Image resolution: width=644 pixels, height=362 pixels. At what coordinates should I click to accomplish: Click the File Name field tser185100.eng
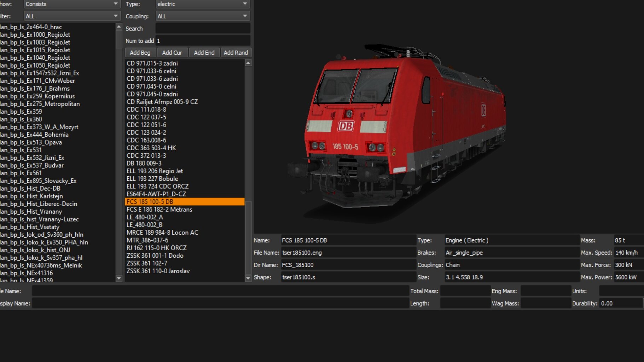[348, 253]
